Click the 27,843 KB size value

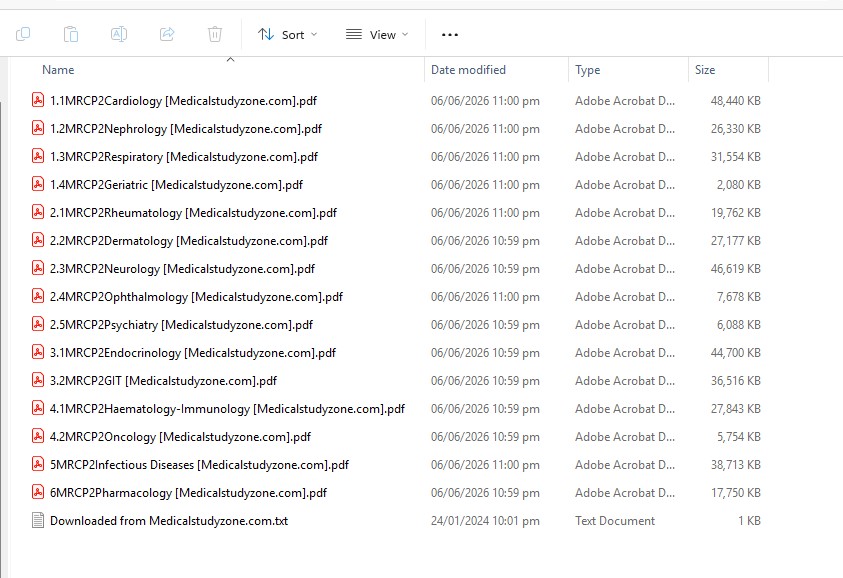click(735, 409)
